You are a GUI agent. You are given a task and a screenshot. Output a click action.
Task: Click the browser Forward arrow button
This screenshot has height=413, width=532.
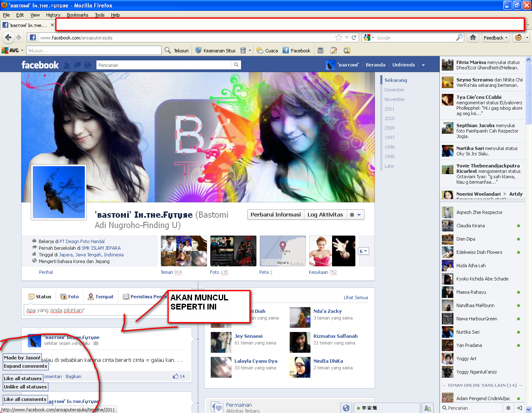[19, 37]
